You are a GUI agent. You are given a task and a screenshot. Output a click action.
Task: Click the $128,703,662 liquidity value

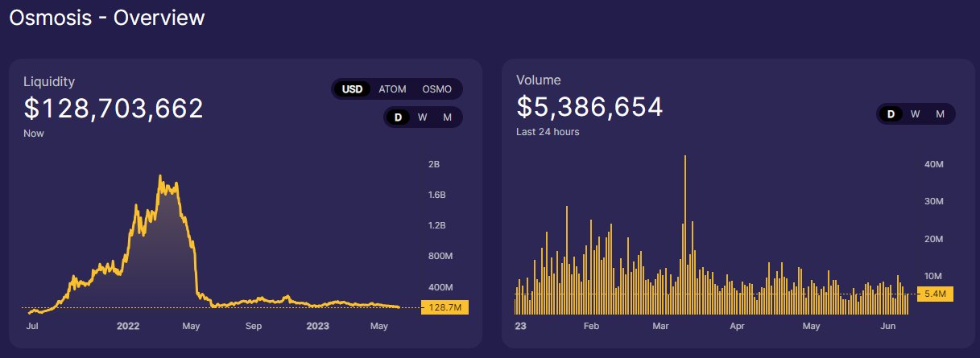click(x=114, y=109)
